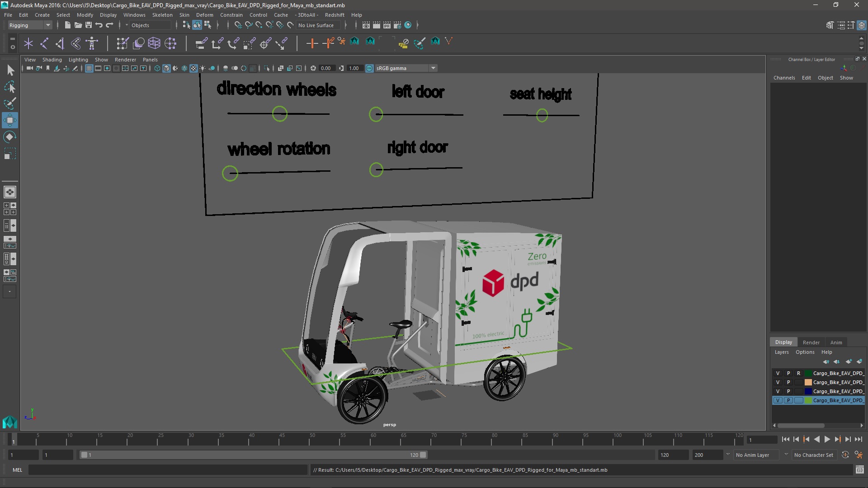Viewport: 868px width, 488px height.
Task: Toggle playback P of first Cargo_Bike layer
Action: tap(788, 373)
